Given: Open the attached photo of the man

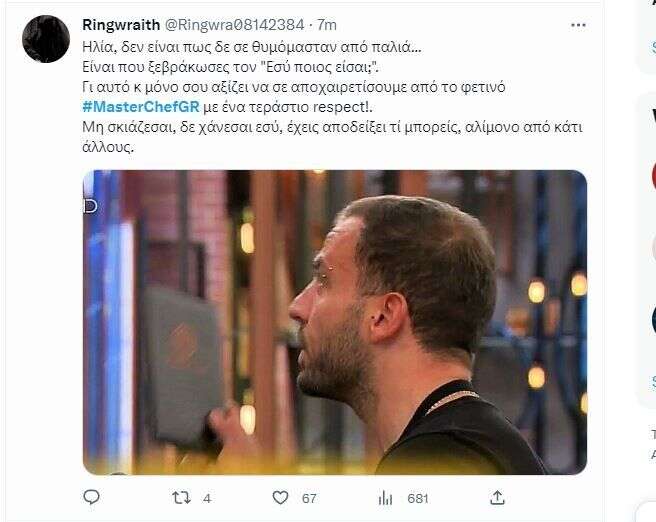Looking at the screenshot, I should click(x=335, y=322).
